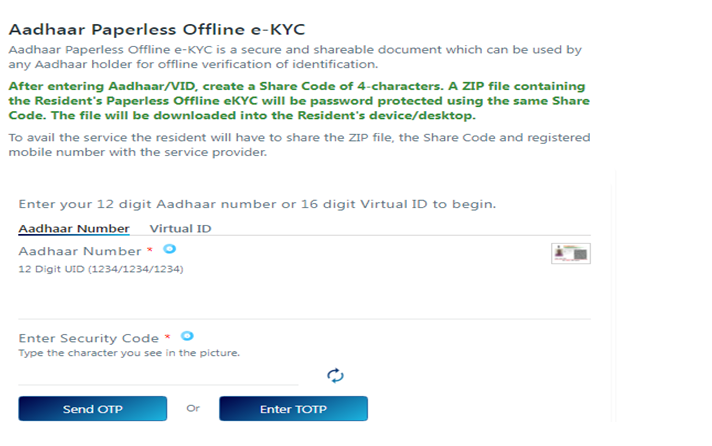This screenshot has width=712, height=446.
Task: Click the 'Enter your 12 digit Aadhaar number' prompt
Action: [257, 204]
